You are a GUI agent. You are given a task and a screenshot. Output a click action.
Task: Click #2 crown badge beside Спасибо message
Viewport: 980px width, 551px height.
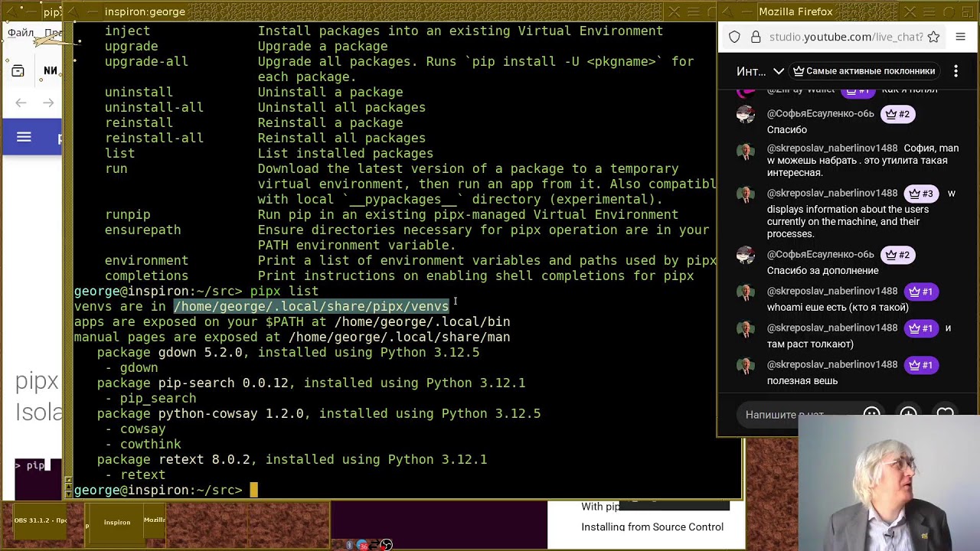click(897, 114)
